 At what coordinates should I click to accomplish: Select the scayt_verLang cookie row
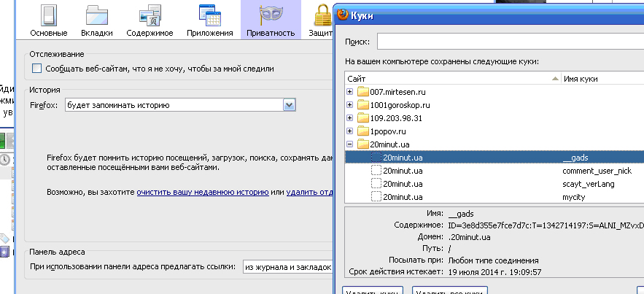click(x=496, y=184)
